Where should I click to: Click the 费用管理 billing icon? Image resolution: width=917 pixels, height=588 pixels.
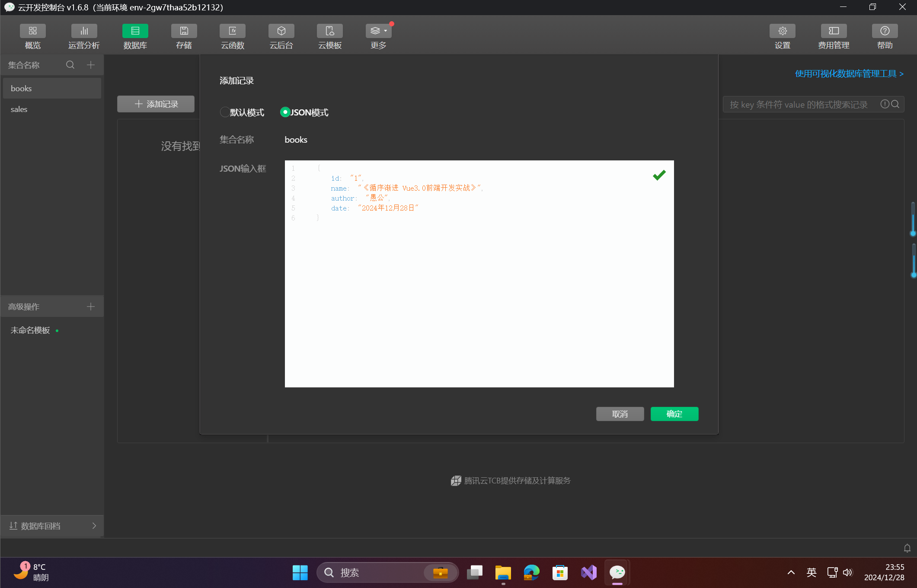pyautogui.click(x=834, y=31)
